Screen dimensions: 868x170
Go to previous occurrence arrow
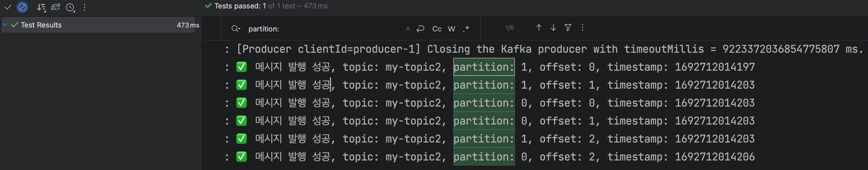coord(539,28)
